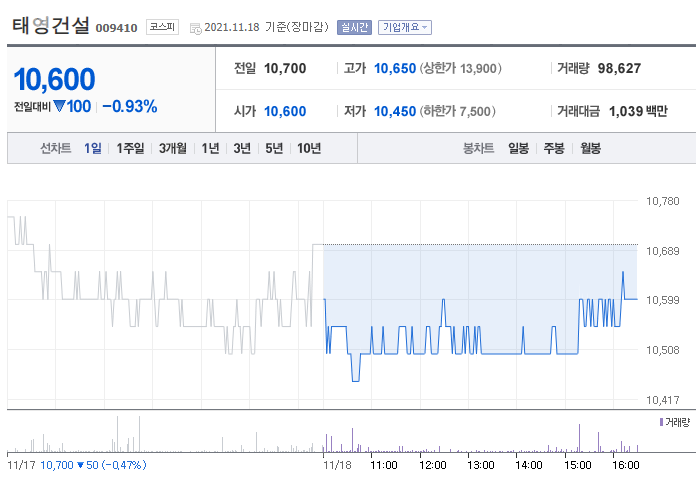The image size is (696, 483).
Task: Click the 전일 value 10,700
Action: [x=285, y=68]
